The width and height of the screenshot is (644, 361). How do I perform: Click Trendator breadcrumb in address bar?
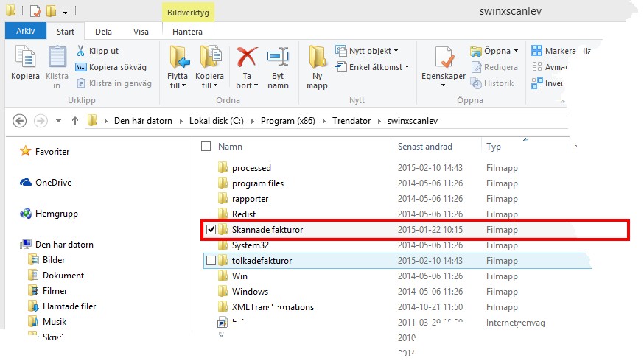[x=351, y=121]
